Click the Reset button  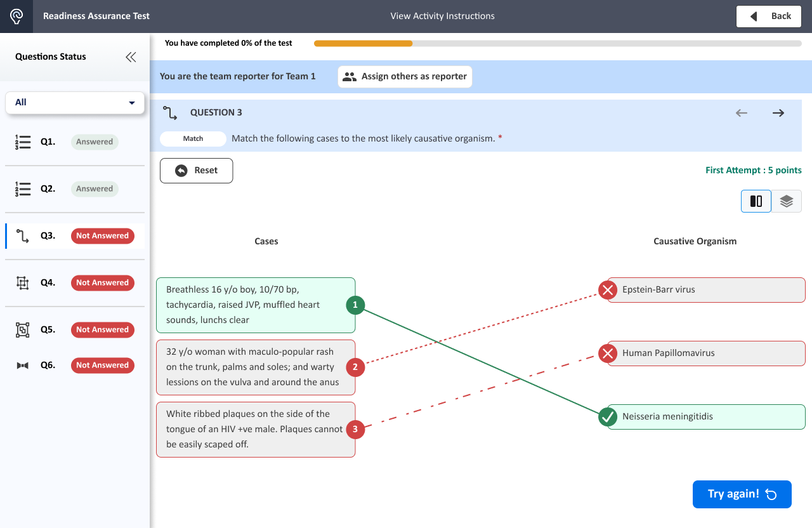tap(197, 171)
